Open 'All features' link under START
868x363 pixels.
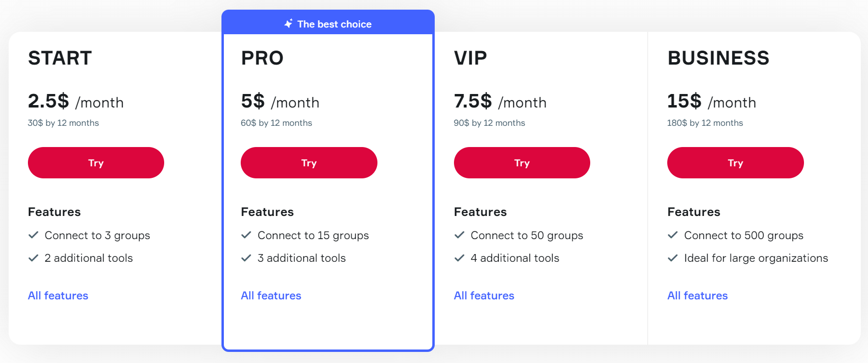tap(58, 296)
